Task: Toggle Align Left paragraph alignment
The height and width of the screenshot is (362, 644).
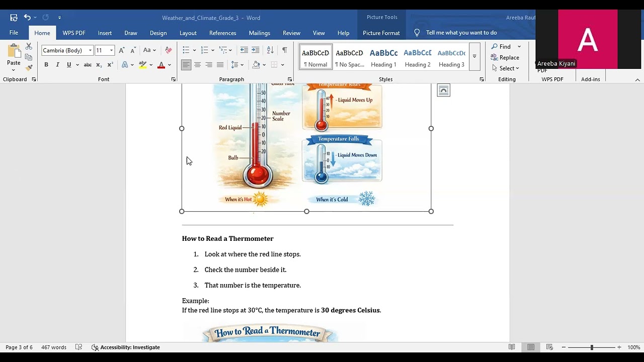Action: tap(186, 65)
